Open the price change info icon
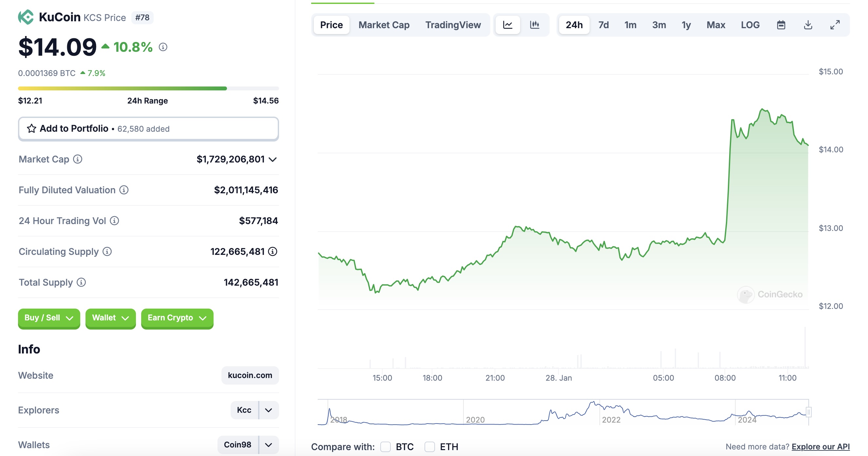Screen dimensions: 868x456 [x=163, y=47]
